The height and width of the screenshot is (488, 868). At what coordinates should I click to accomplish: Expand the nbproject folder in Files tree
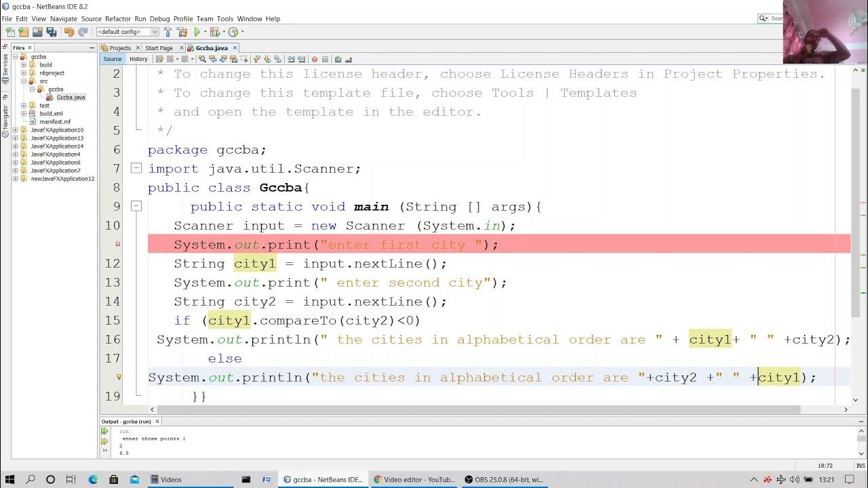(x=24, y=73)
